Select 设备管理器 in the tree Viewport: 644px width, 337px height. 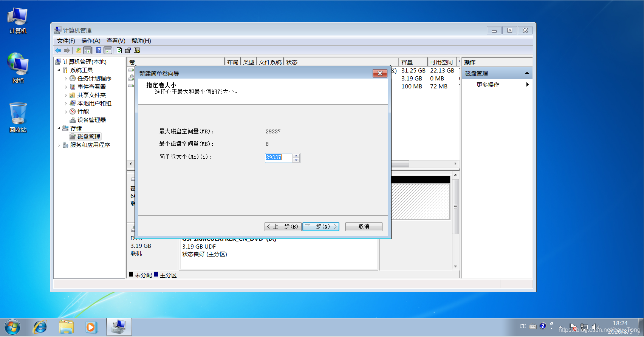pos(91,120)
